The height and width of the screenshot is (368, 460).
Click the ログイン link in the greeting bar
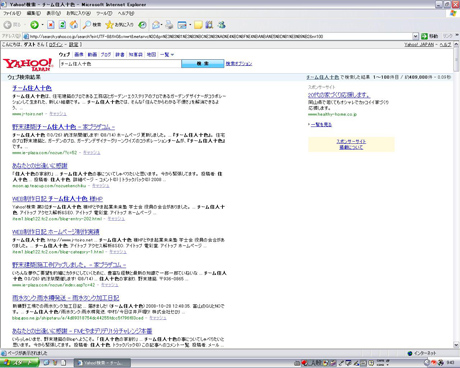(x=55, y=44)
